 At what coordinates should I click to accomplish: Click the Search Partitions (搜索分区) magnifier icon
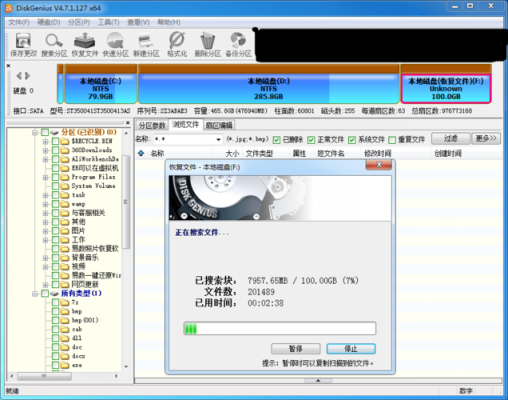tap(54, 41)
